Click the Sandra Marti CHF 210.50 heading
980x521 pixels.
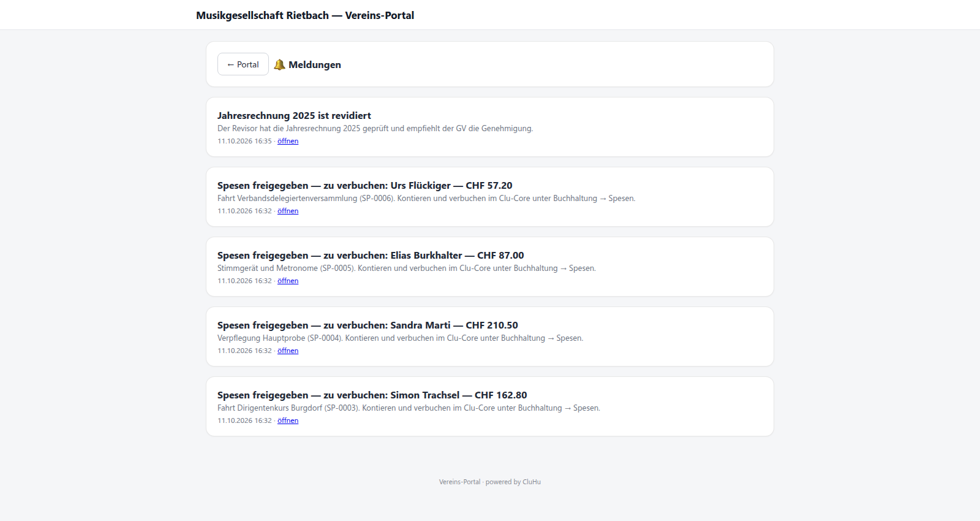(367, 325)
